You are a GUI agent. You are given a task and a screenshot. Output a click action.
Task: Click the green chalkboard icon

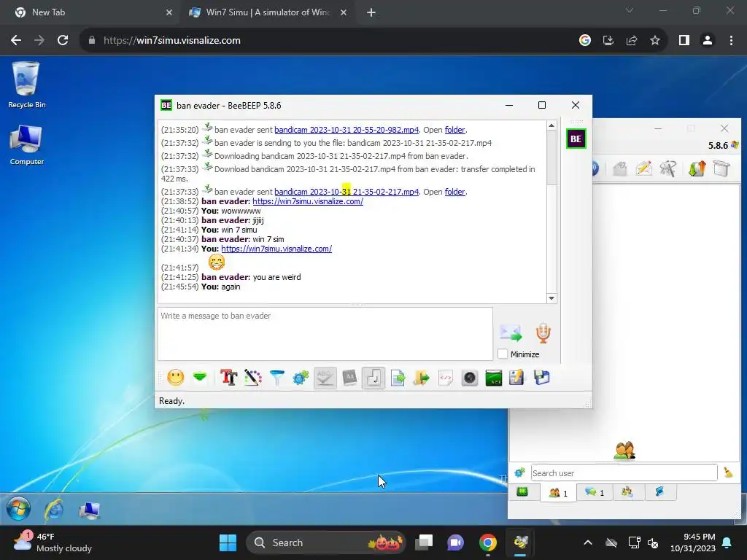494,378
